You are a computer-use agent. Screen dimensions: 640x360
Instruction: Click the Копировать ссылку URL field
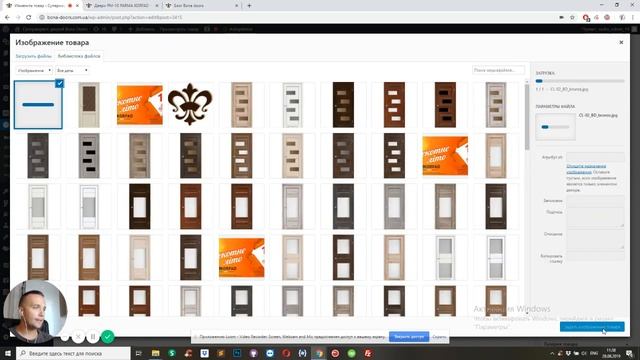pos(595,256)
